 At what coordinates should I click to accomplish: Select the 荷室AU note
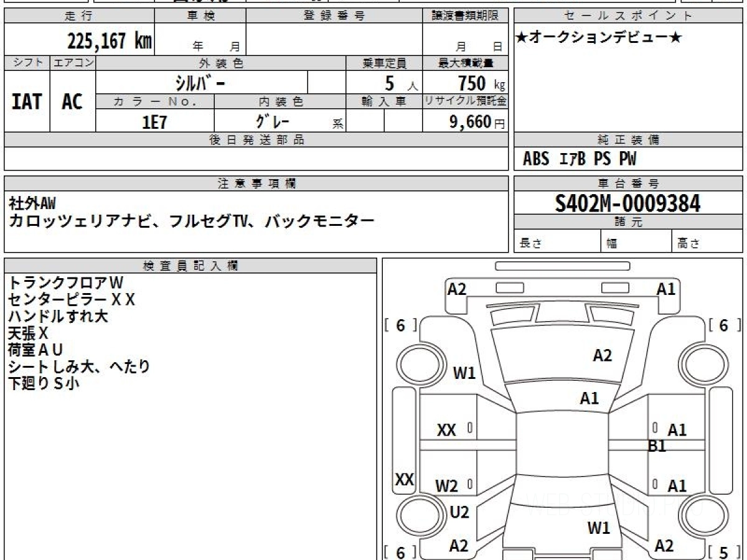click(x=36, y=350)
